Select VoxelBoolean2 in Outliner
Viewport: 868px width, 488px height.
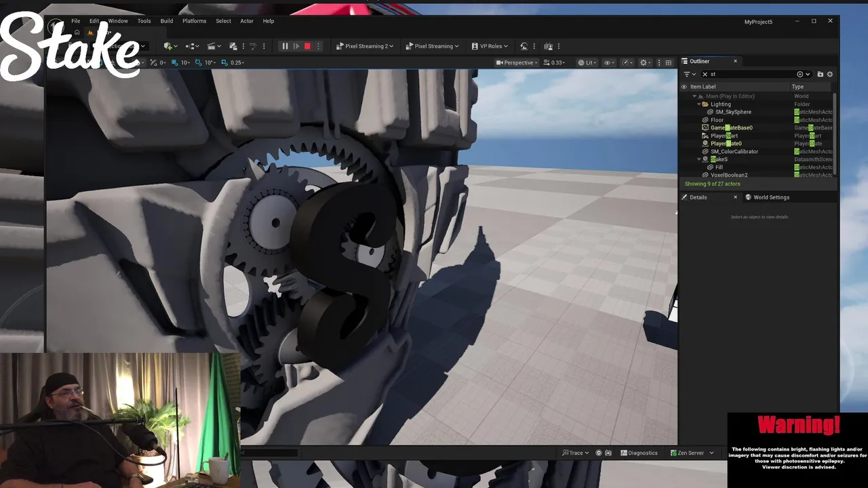coord(729,175)
